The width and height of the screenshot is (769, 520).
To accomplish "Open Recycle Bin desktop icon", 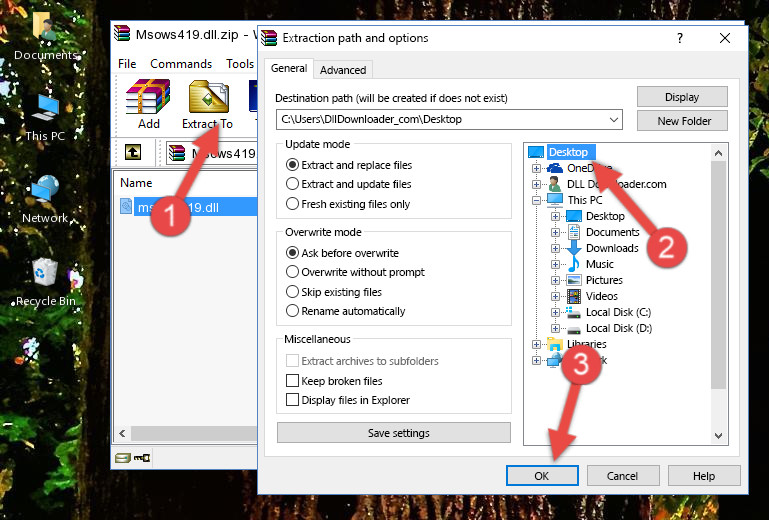I will (x=45, y=272).
